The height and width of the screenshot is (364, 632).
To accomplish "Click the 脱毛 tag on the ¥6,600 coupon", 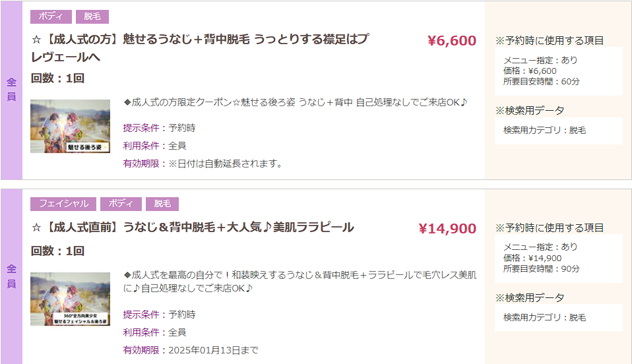I will [92, 16].
